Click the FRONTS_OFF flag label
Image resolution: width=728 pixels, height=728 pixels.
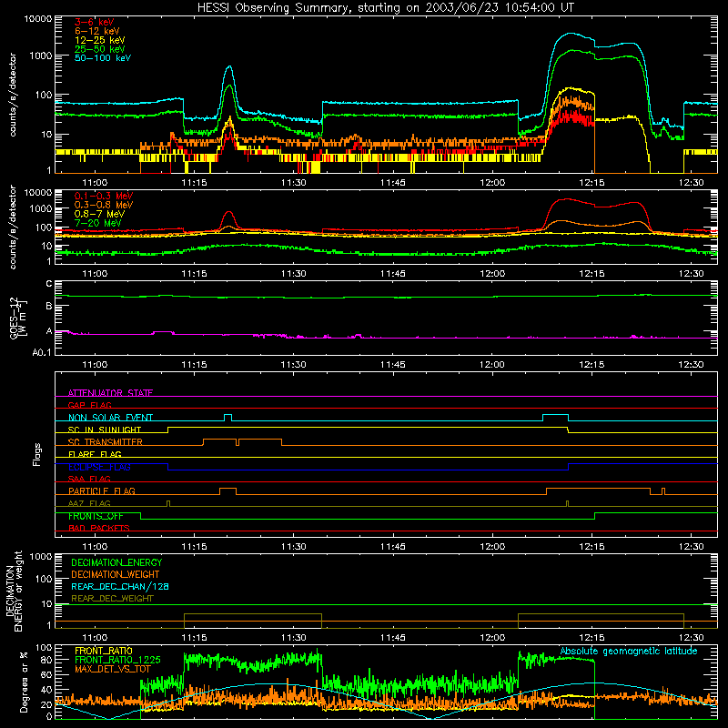96,516
